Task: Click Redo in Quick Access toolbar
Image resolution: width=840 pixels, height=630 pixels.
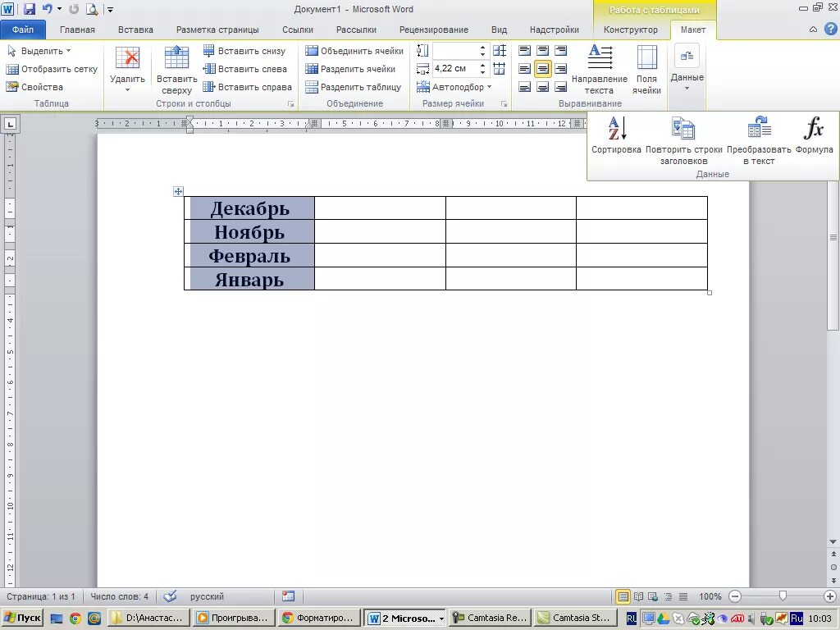Action: (75, 9)
